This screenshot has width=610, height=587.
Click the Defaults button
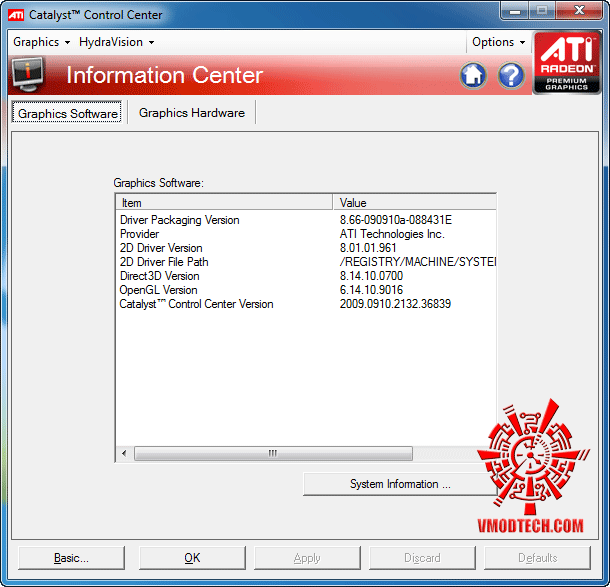pyautogui.click(x=537, y=558)
